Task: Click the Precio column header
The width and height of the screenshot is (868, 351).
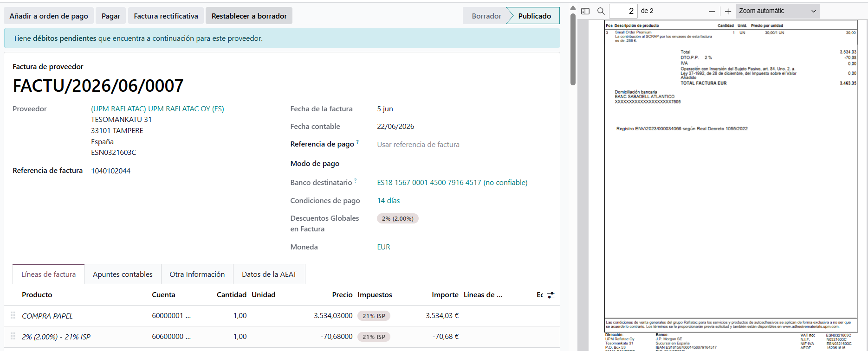Action: [342, 295]
